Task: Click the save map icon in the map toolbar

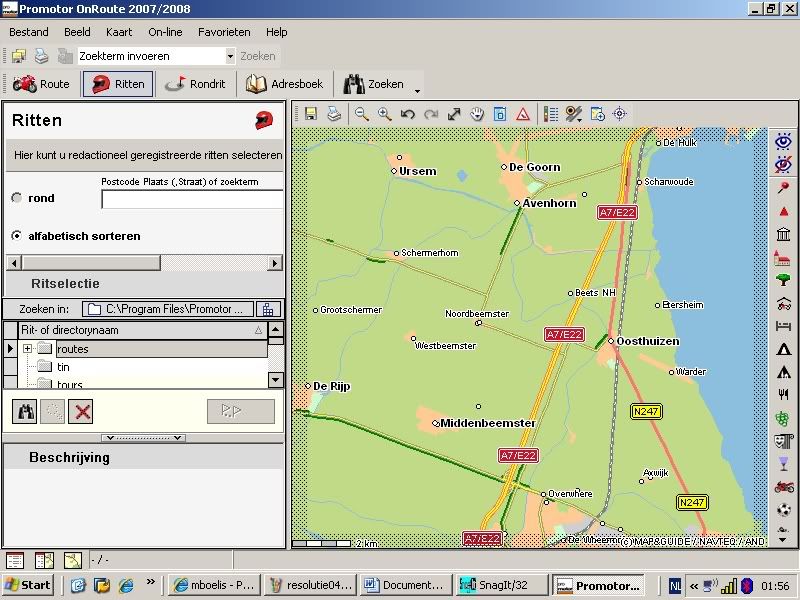Action: click(311, 114)
